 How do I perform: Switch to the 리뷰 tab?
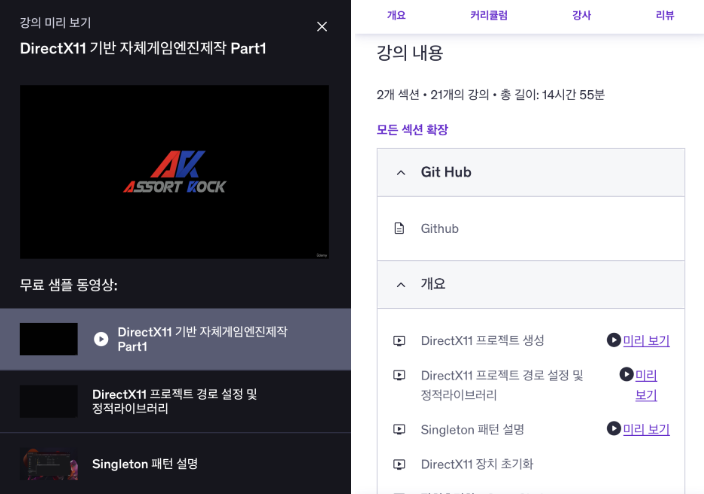pyautogui.click(x=665, y=15)
